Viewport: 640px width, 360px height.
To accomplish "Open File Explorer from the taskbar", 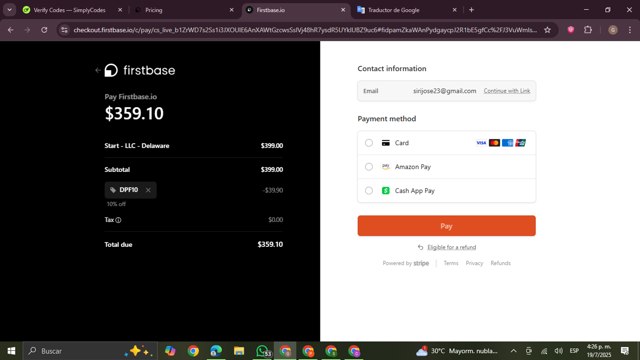I will 239,351.
